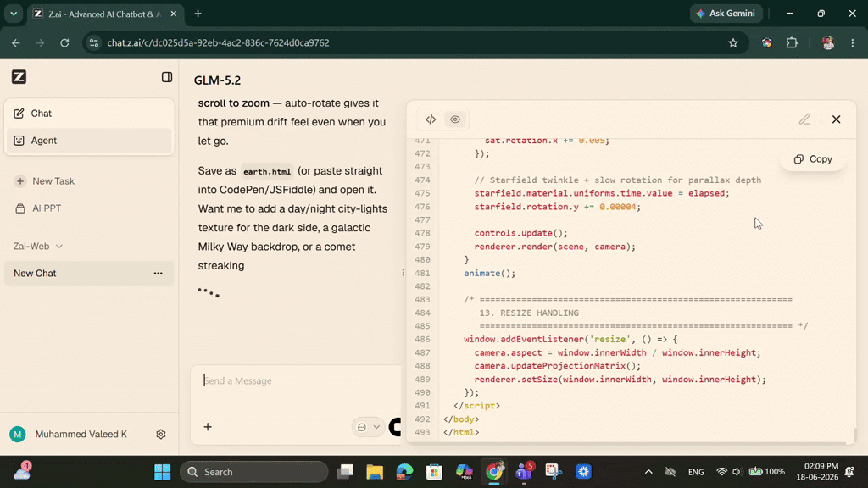This screenshot has height=488, width=868.
Task: Click the edit pencil icon
Action: (804, 119)
